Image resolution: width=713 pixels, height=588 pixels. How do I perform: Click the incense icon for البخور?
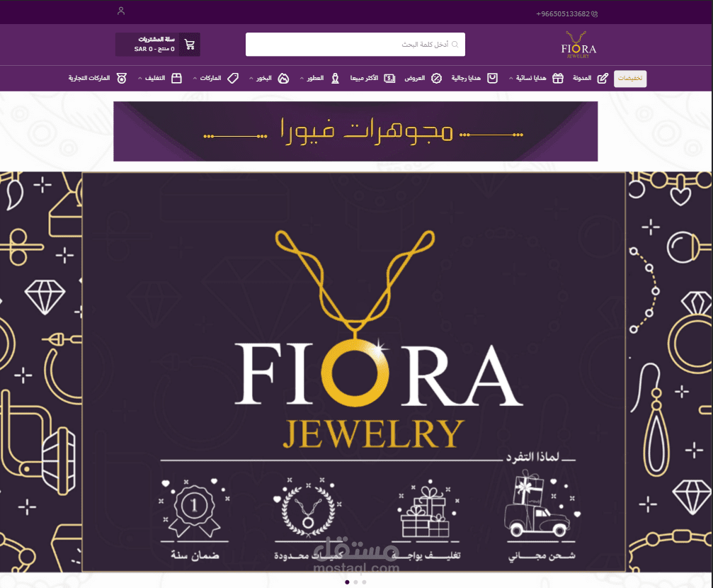pyautogui.click(x=283, y=78)
